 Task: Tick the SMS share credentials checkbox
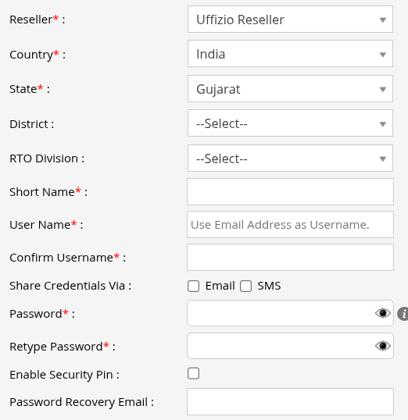coord(246,286)
